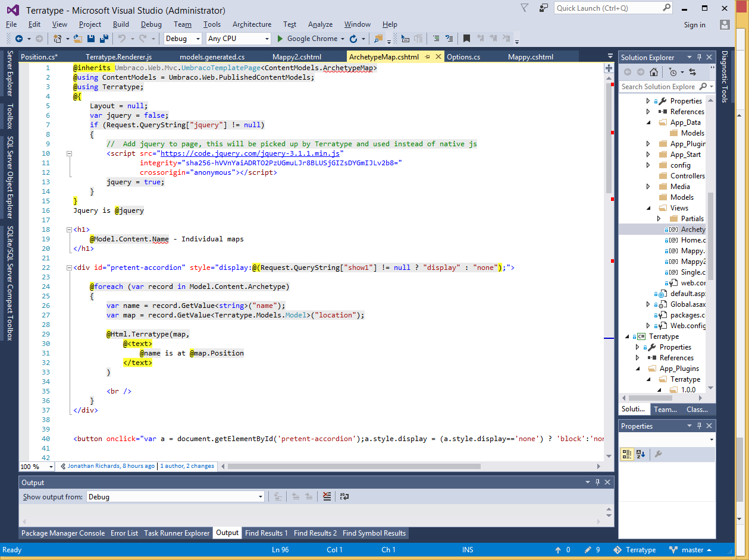The image size is (749, 560).
Task: Click the Sign in link
Action: (694, 25)
